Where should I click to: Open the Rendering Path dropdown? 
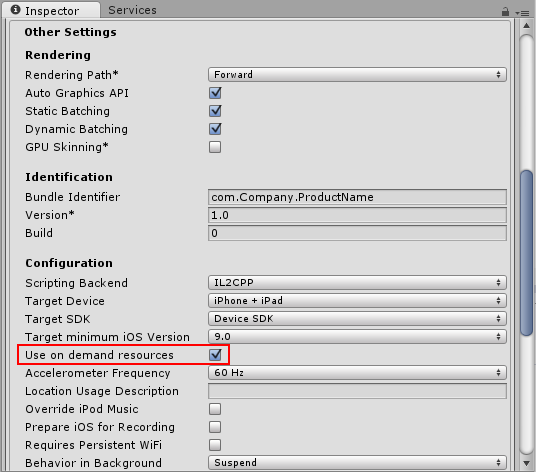[x=357, y=75]
